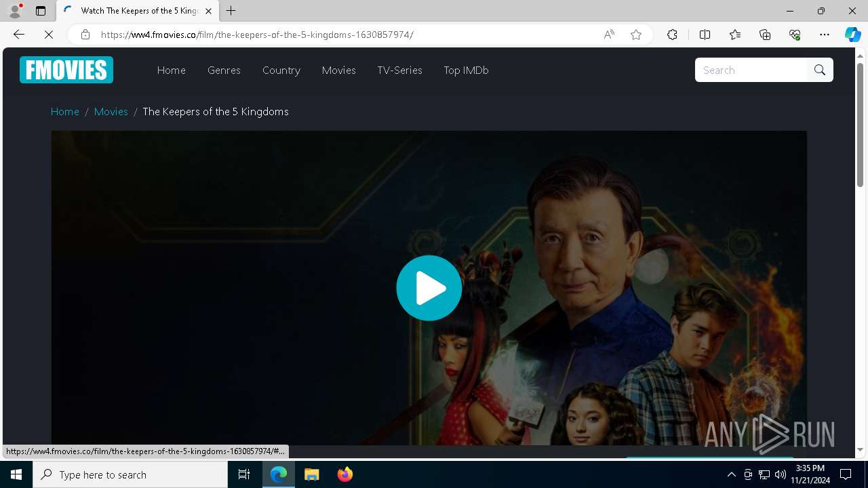Open the notifications center
868x488 pixels.
[846, 474]
